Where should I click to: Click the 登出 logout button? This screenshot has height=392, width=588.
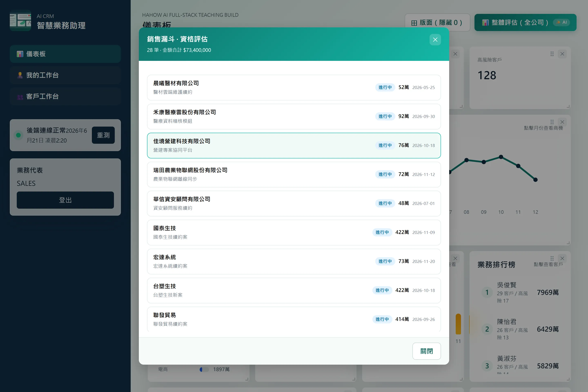65,200
